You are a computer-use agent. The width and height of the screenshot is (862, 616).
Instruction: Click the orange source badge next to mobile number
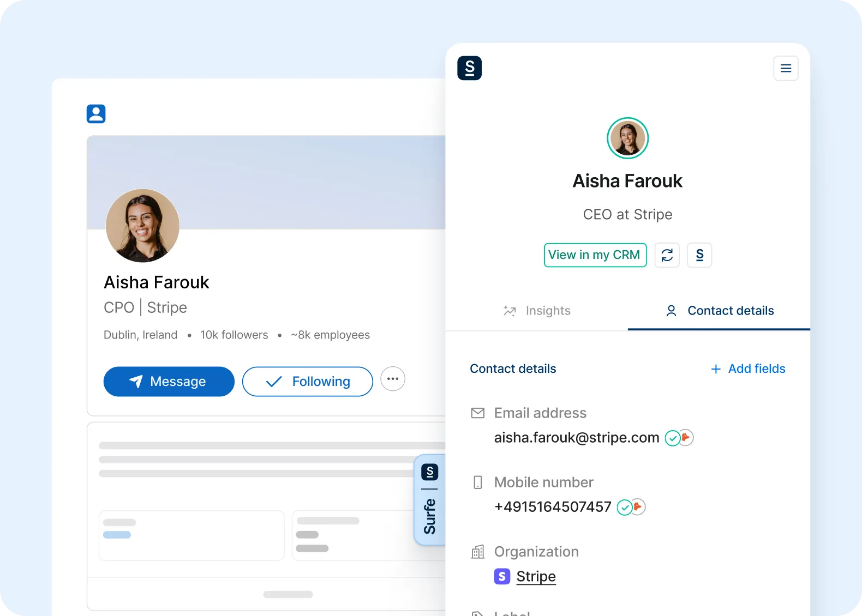638,507
